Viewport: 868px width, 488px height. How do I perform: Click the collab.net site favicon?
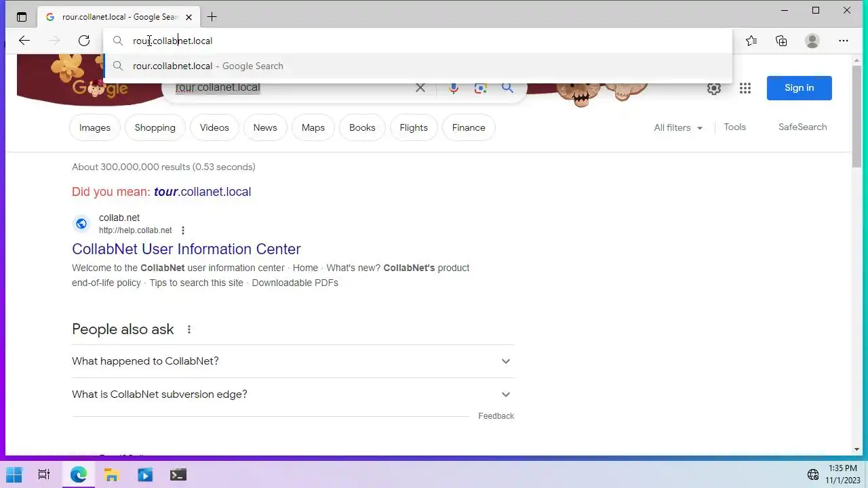(x=81, y=224)
